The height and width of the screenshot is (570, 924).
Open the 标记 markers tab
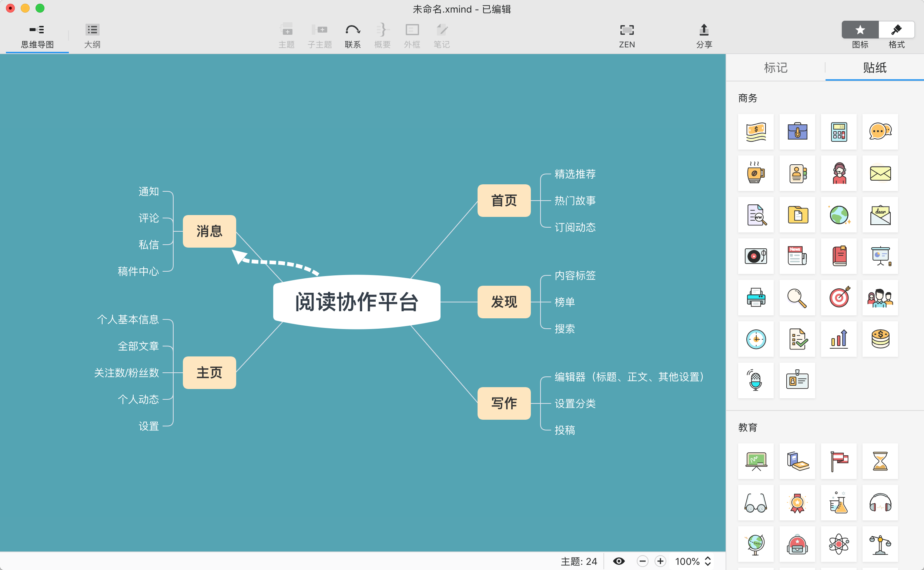(x=776, y=68)
